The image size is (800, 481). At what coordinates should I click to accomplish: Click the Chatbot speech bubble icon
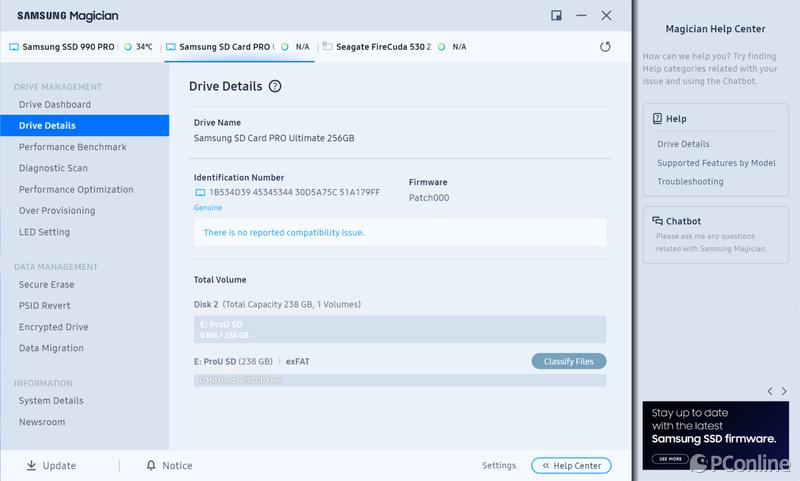[x=657, y=221]
